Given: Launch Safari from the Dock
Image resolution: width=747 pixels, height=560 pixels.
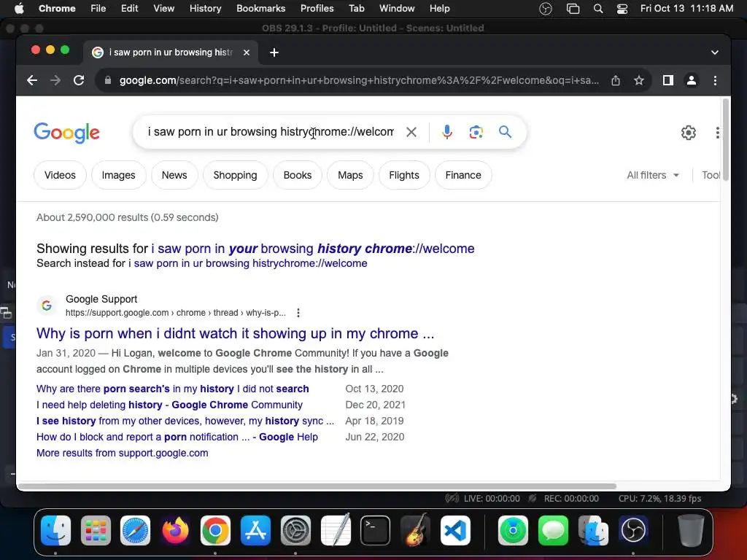Looking at the screenshot, I should 135,530.
